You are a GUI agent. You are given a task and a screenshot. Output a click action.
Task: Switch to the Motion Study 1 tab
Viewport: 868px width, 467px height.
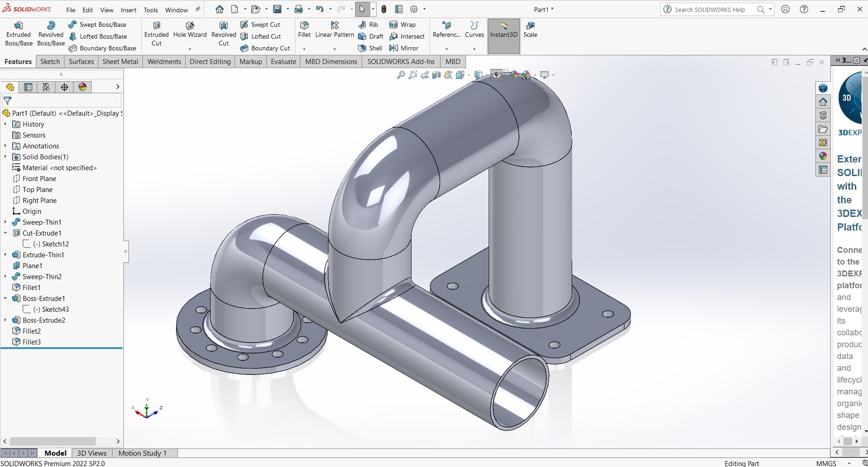142,453
